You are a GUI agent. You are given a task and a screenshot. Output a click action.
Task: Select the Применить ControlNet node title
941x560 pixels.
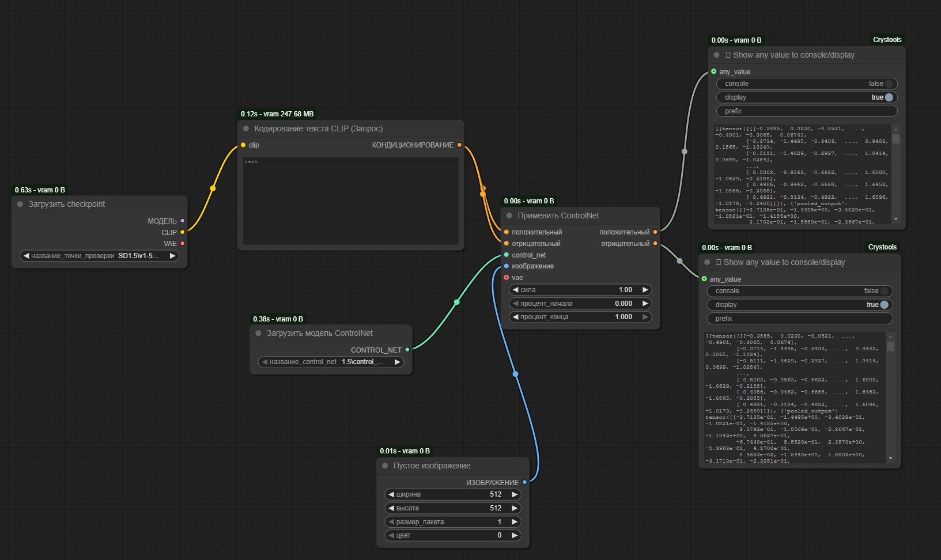(558, 215)
